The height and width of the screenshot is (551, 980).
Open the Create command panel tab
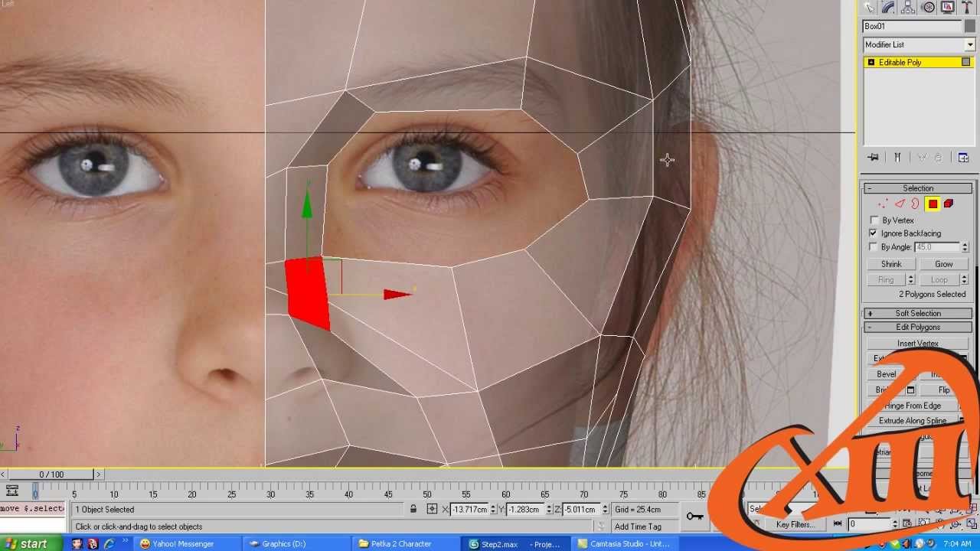(x=869, y=7)
